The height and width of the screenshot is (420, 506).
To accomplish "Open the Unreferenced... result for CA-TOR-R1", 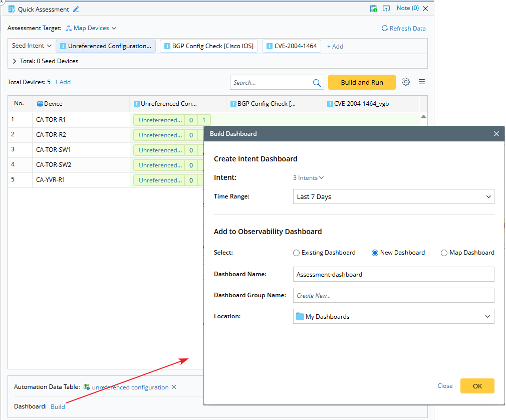I will coord(159,120).
